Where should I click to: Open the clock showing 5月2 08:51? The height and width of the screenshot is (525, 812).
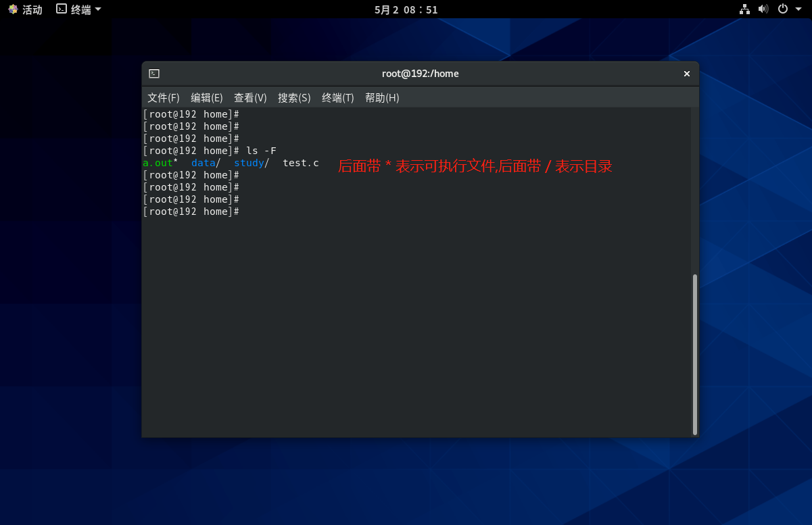click(x=406, y=9)
